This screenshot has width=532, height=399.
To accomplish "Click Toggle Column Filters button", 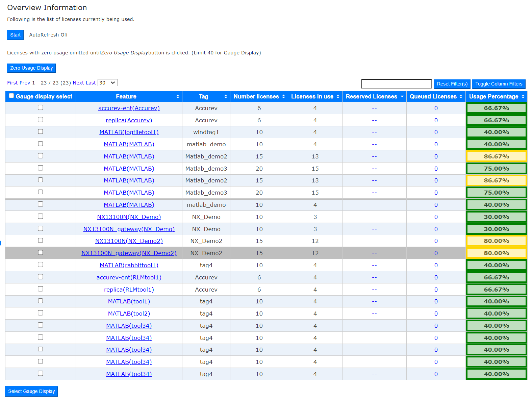I will point(499,84).
